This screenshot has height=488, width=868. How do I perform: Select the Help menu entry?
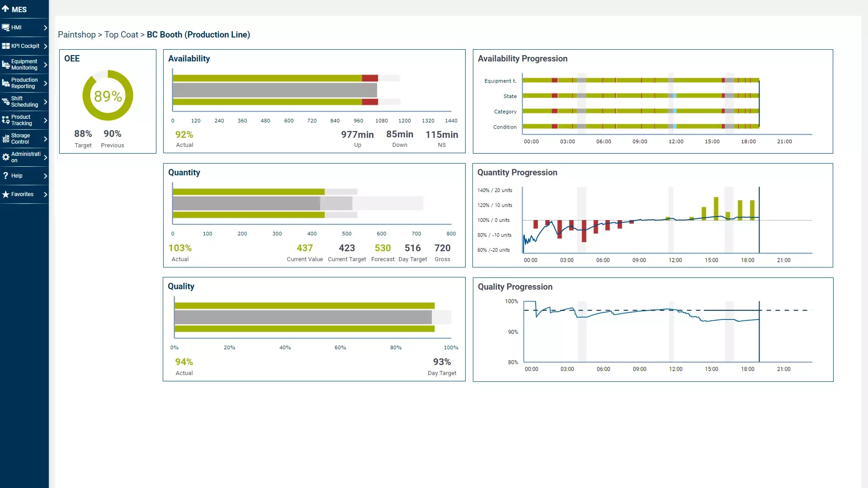click(x=16, y=176)
